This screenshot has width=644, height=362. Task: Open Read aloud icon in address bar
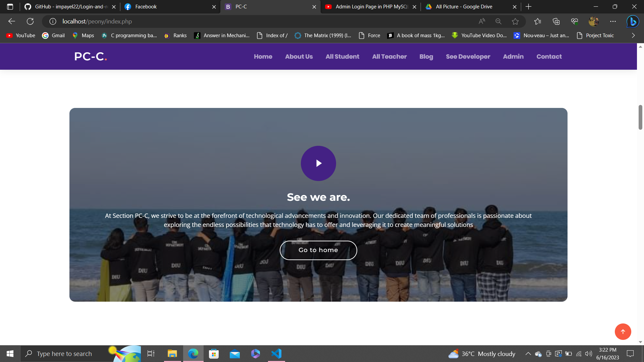coord(482,21)
